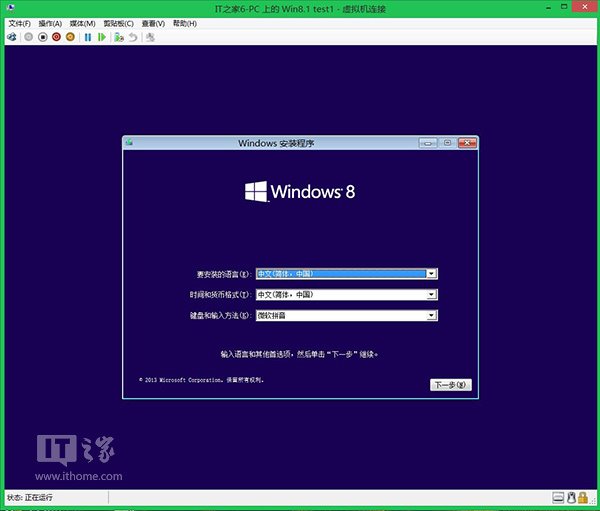Click the resize grip in status bar corner
The height and width of the screenshot is (511, 600).
click(593, 501)
